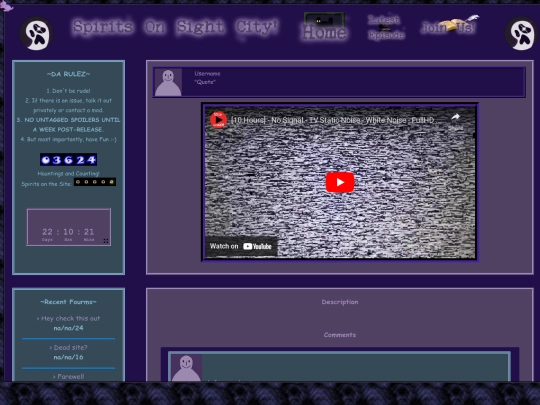The height and width of the screenshot is (405, 540).
Task: Click the ghost logo right of Join Us
Action: click(x=521, y=33)
